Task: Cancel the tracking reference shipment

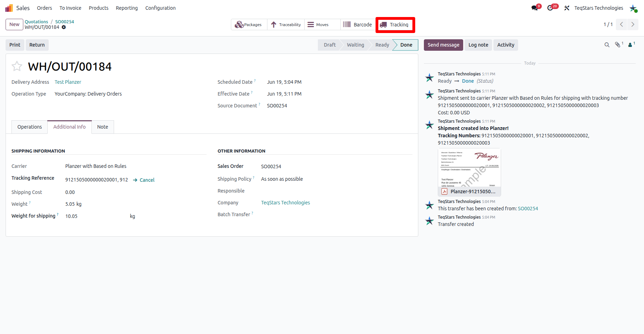Action: click(144, 180)
